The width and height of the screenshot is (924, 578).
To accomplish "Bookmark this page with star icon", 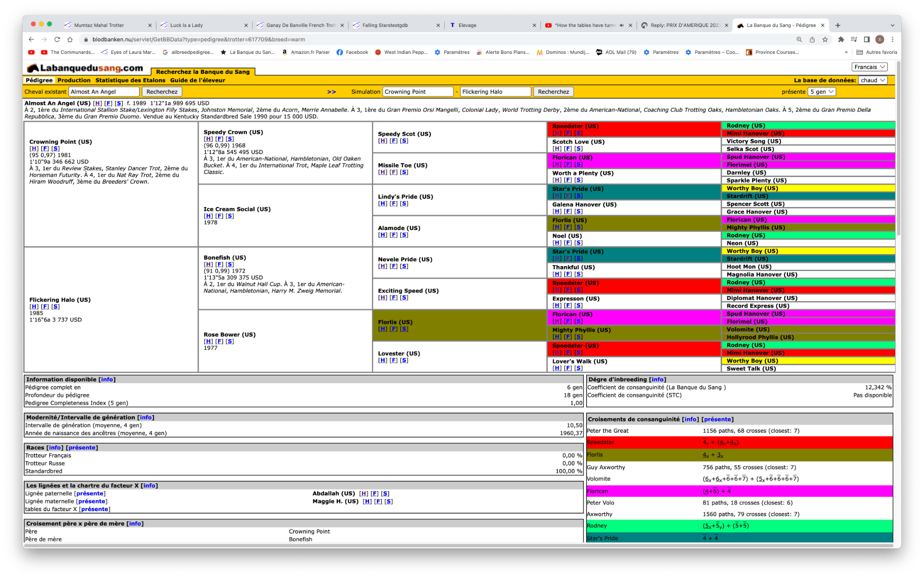I will click(x=825, y=39).
